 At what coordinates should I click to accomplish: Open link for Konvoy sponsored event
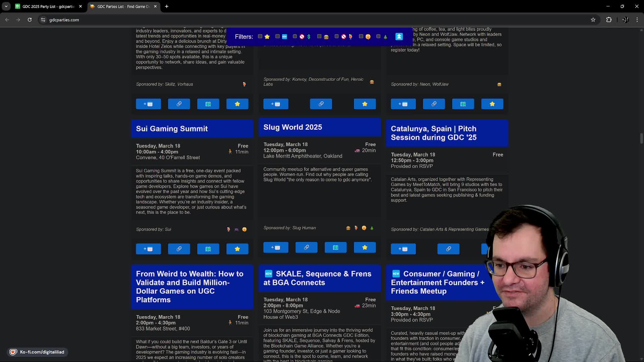click(321, 104)
